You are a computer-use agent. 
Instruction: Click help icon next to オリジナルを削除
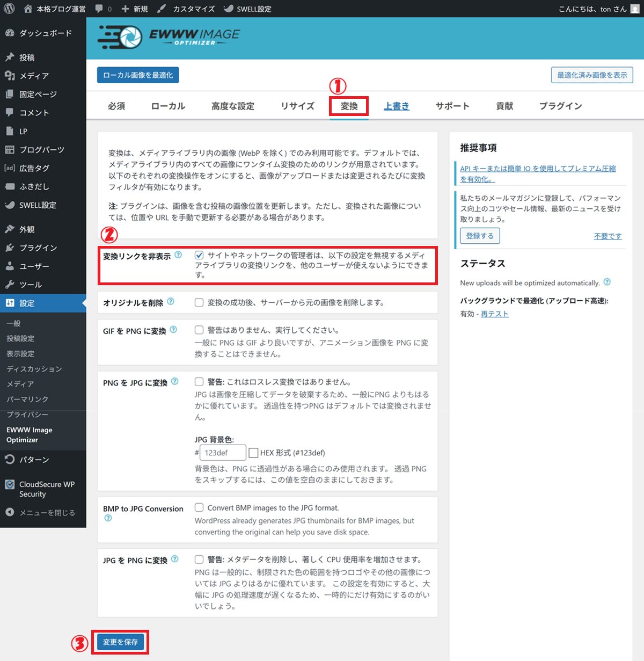pos(171,302)
